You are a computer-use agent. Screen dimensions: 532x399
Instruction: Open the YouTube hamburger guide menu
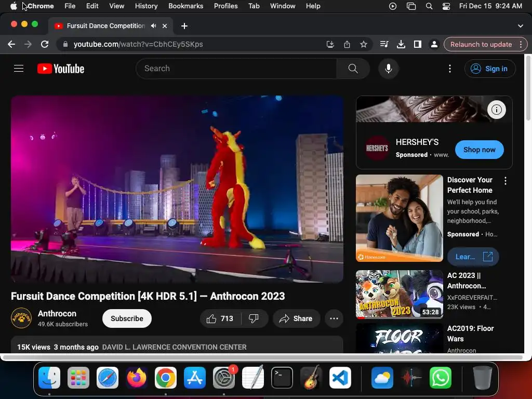(x=19, y=69)
